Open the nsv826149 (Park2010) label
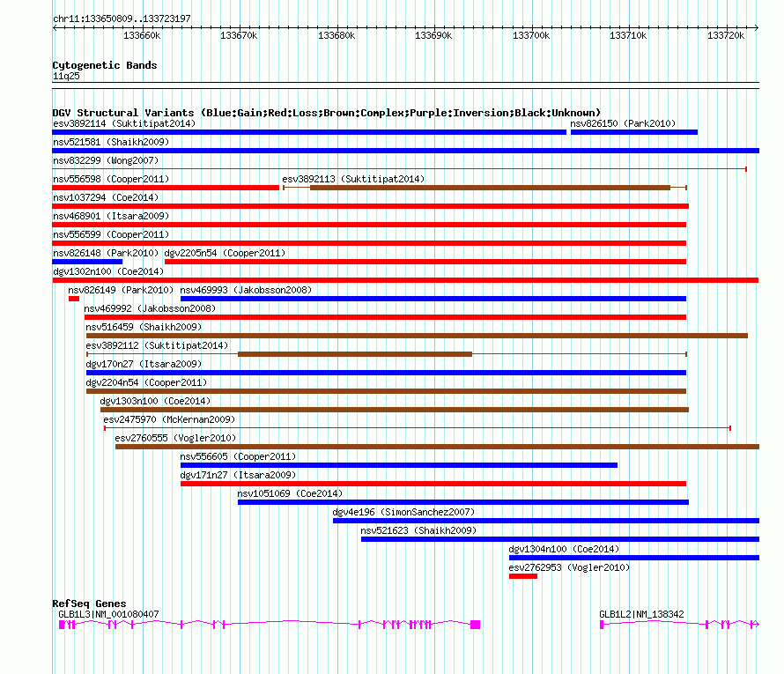The image size is (784, 674). point(121,290)
